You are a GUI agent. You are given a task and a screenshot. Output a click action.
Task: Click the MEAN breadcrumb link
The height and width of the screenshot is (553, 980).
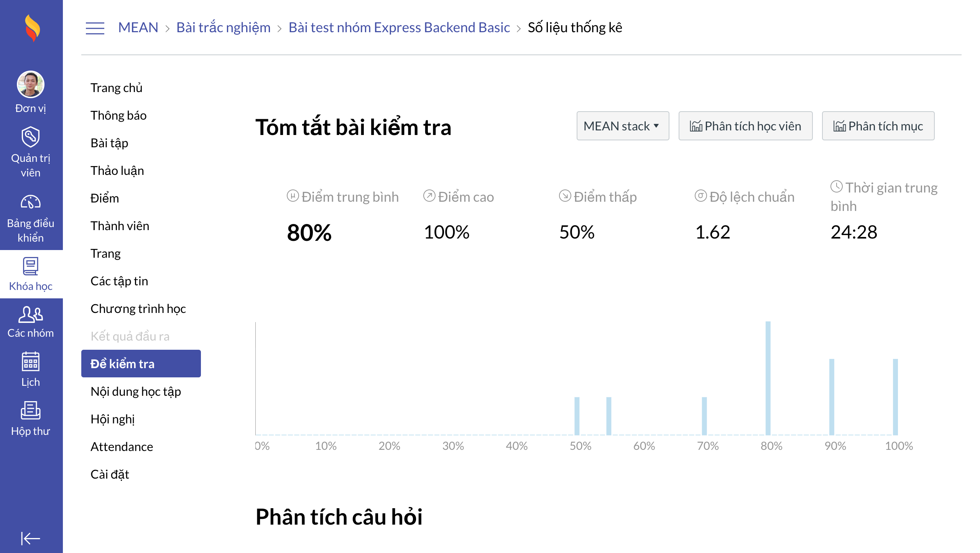pyautogui.click(x=138, y=28)
